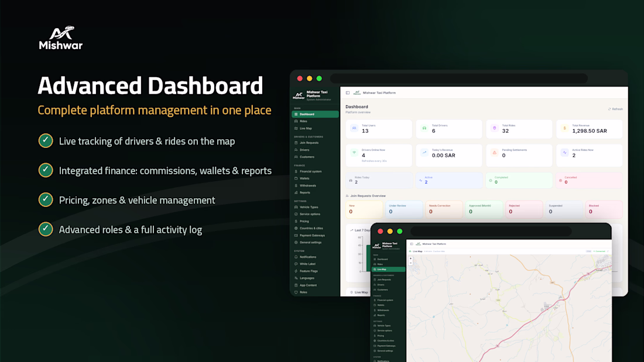Screen dimensions: 644x362
Task: Click the Feature Flags icon in dashboard sidebar
Action: coord(296,271)
